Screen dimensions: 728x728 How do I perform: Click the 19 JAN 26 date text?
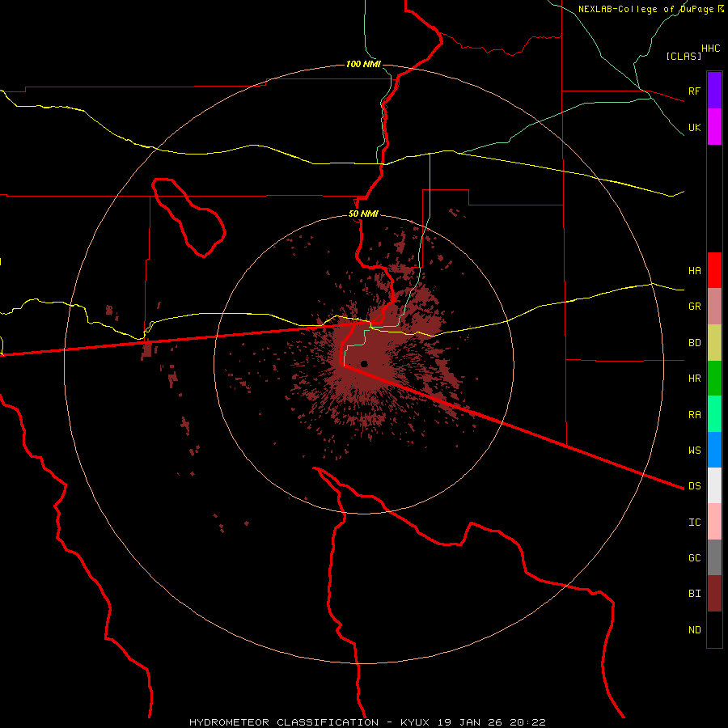click(x=470, y=722)
